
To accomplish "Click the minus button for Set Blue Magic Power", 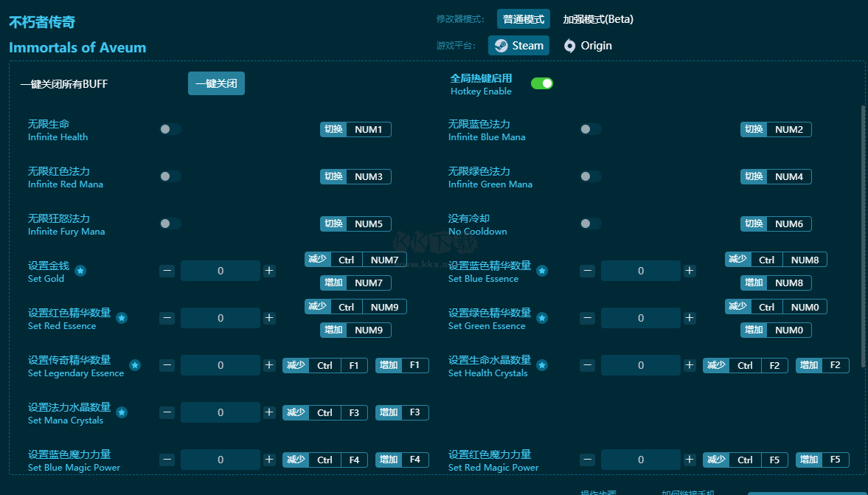I will (167, 460).
